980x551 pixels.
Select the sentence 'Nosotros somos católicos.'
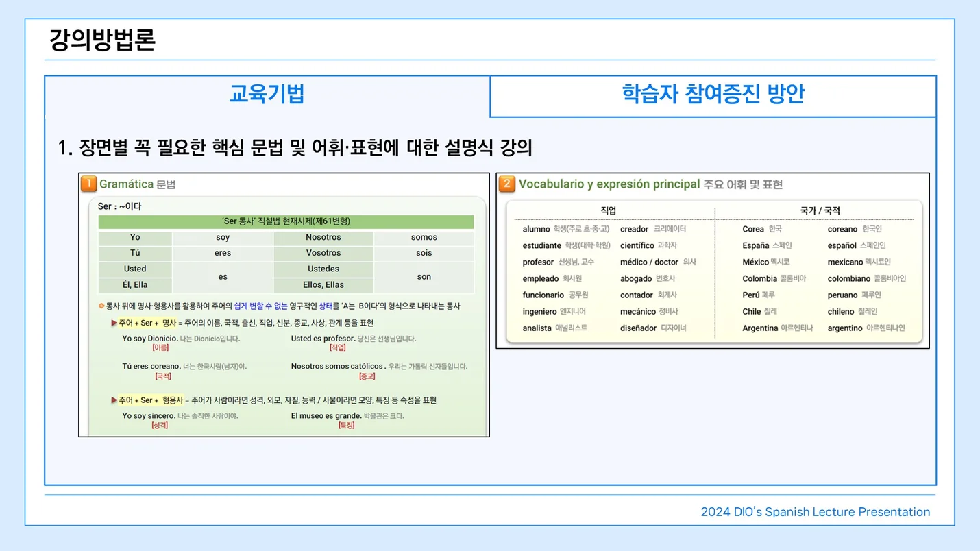338,367
